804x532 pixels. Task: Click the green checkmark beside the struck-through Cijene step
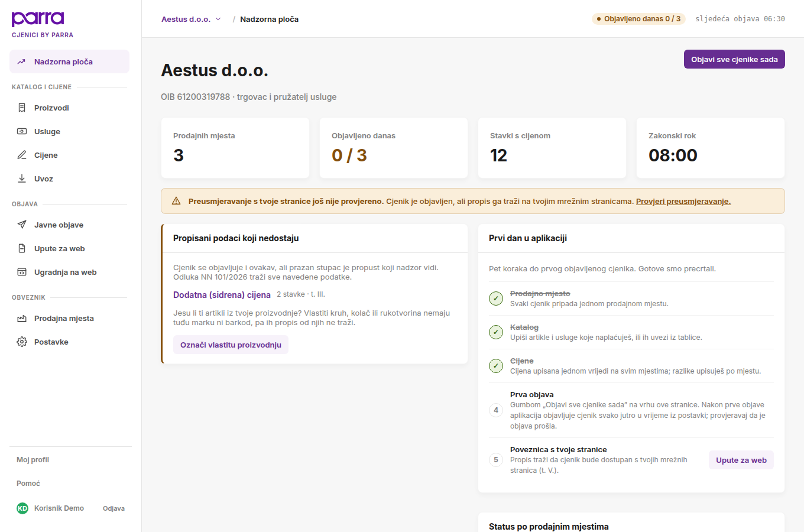[x=496, y=366]
